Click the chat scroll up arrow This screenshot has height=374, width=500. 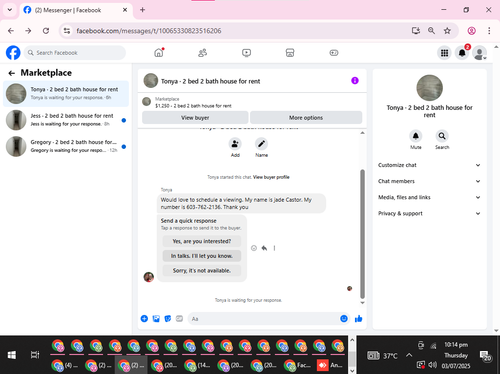(363, 133)
